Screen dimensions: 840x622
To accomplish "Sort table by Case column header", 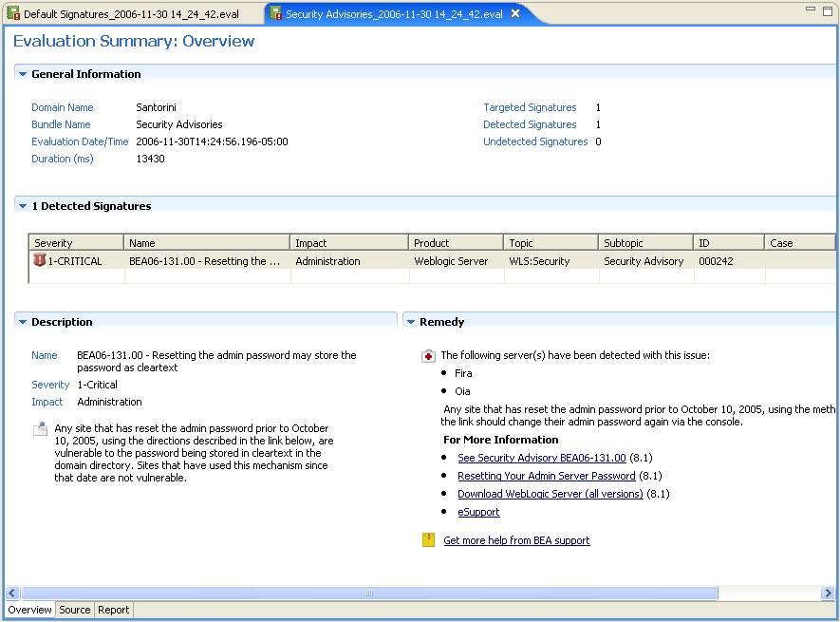I will coord(799,243).
